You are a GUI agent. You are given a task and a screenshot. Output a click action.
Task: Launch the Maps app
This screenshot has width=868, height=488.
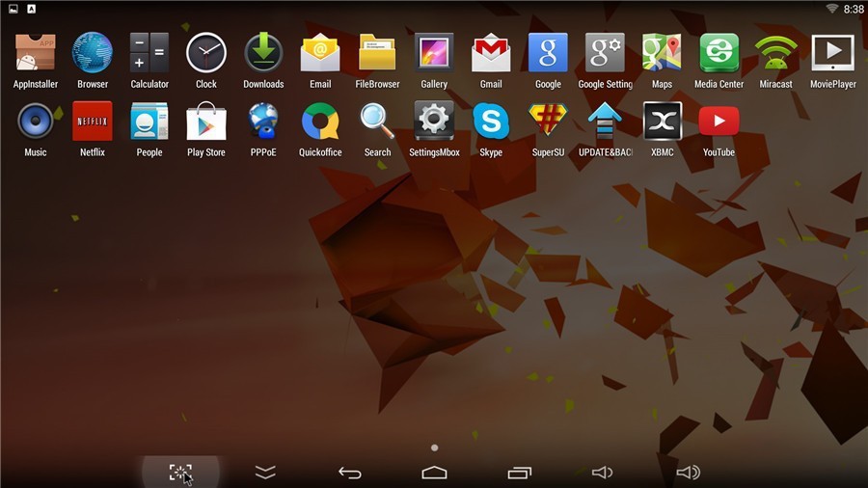662,53
